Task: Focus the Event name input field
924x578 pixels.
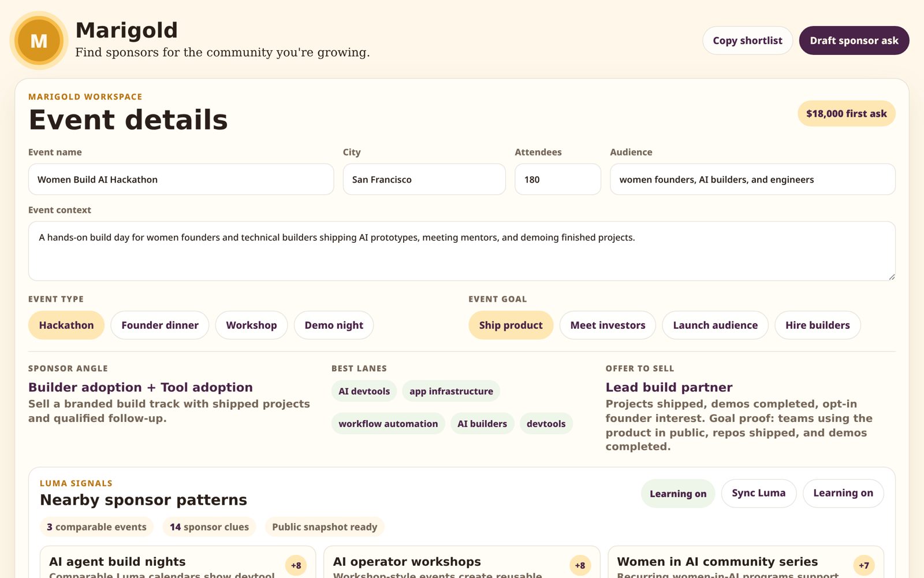Action: point(181,179)
